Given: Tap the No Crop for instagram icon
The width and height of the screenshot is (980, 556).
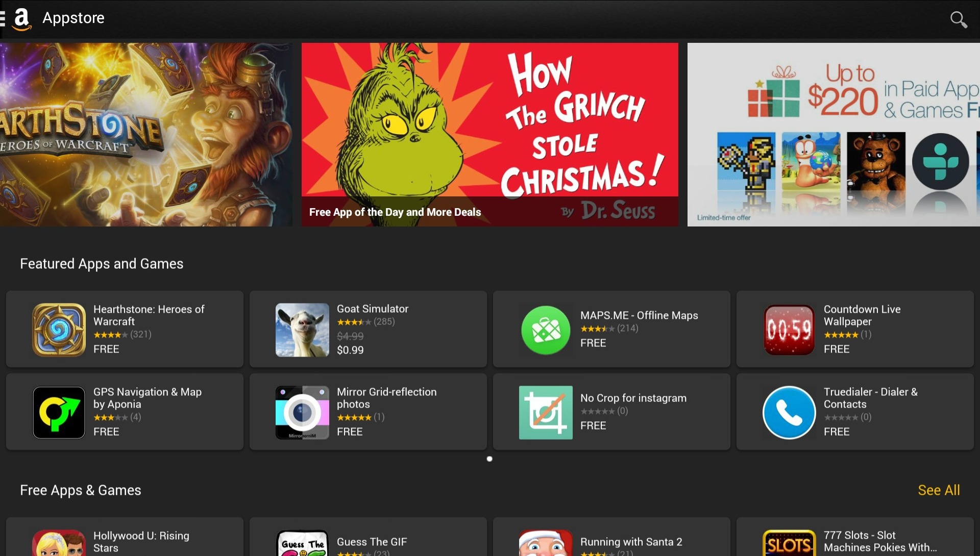Looking at the screenshot, I should tap(546, 412).
